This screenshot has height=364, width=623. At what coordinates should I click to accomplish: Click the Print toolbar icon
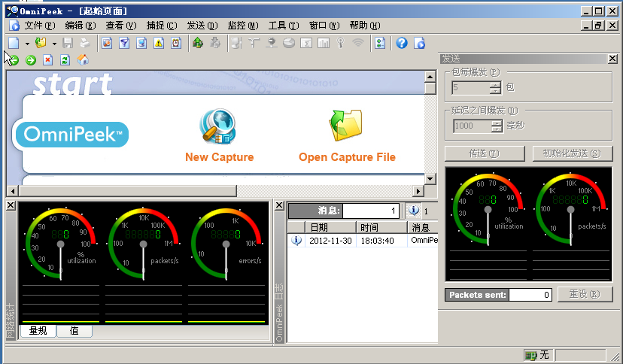[x=84, y=43]
